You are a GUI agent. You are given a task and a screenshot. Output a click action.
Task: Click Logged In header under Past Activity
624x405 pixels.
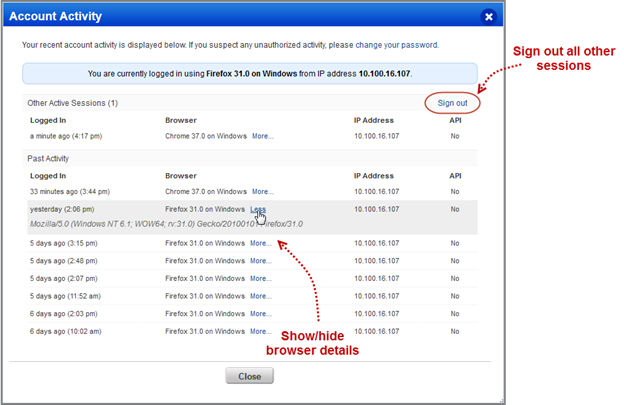click(x=48, y=176)
